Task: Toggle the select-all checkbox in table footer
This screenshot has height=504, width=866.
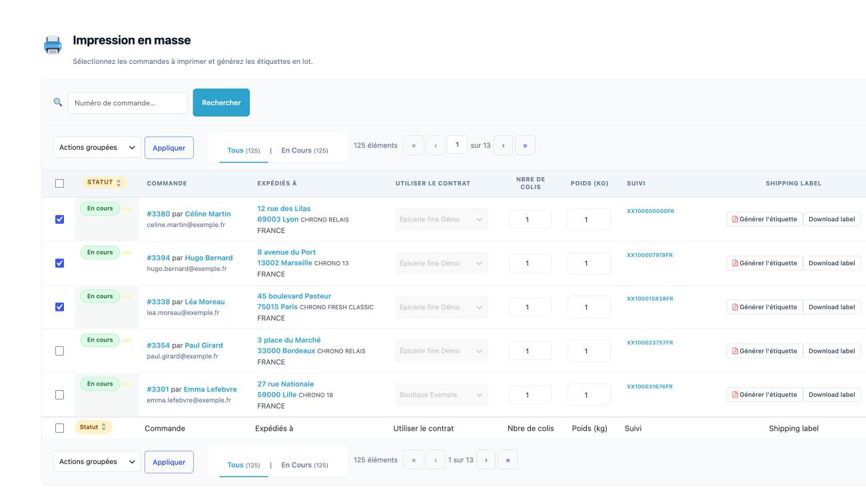Action: pyautogui.click(x=59, y=428)
